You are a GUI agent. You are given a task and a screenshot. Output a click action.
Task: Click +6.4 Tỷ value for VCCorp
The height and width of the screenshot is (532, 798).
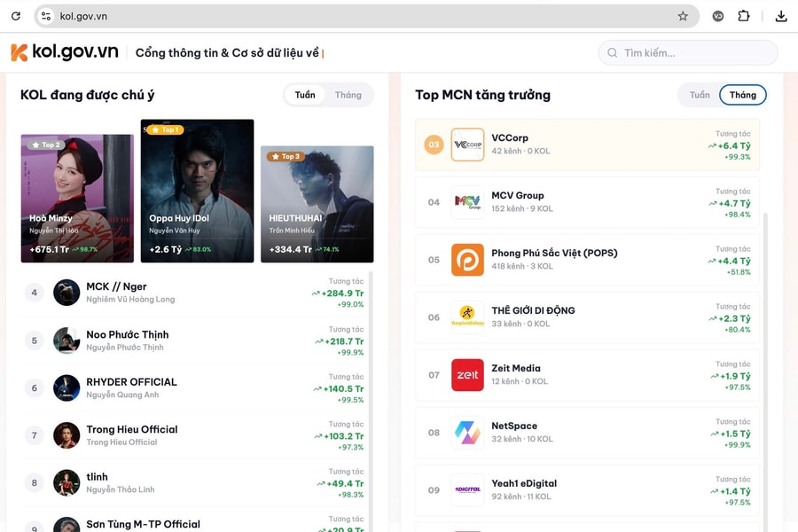pos(734,145)
